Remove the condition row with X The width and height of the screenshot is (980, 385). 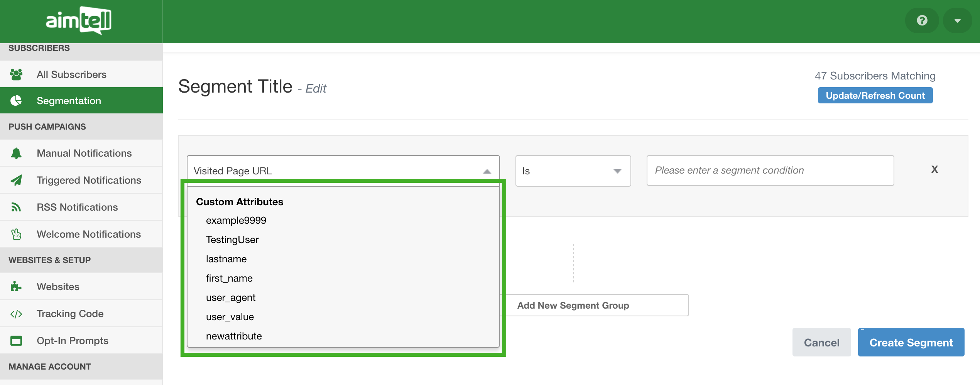pyautogui.click(x=934, y=169)
